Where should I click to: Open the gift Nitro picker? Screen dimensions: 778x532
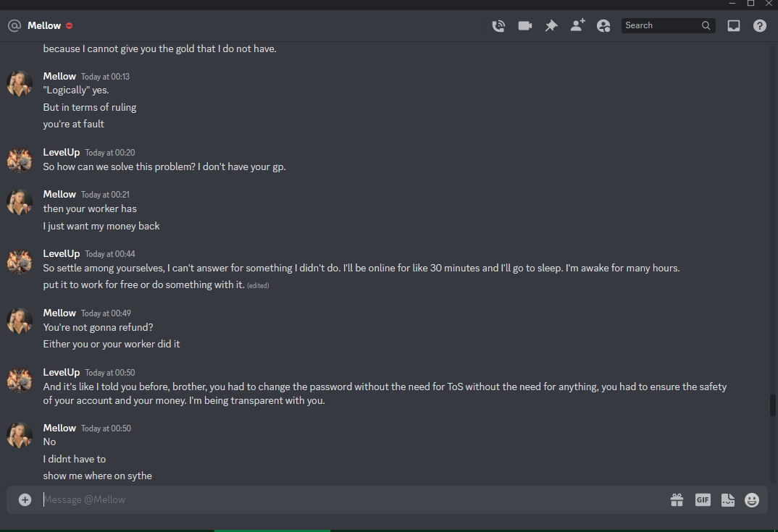pos(677,499)
